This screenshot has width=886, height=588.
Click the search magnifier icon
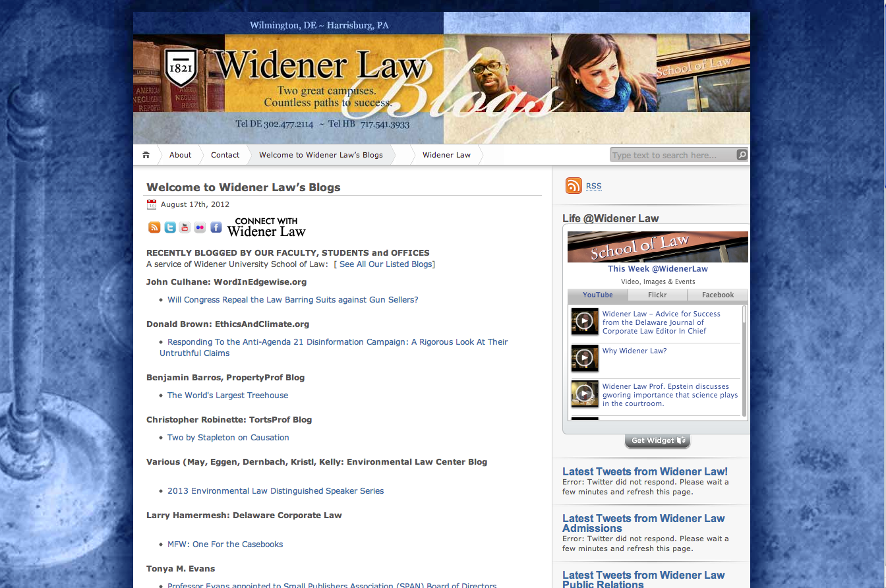click(742, 155)
